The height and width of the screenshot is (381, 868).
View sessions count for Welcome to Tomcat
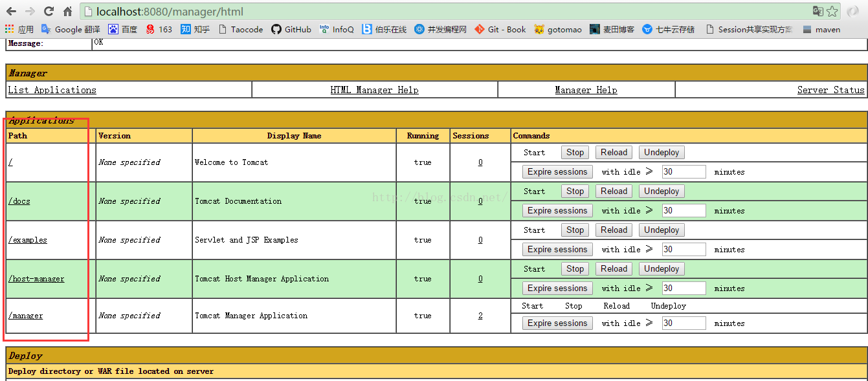pyautogui.click(x=480, y=162)
